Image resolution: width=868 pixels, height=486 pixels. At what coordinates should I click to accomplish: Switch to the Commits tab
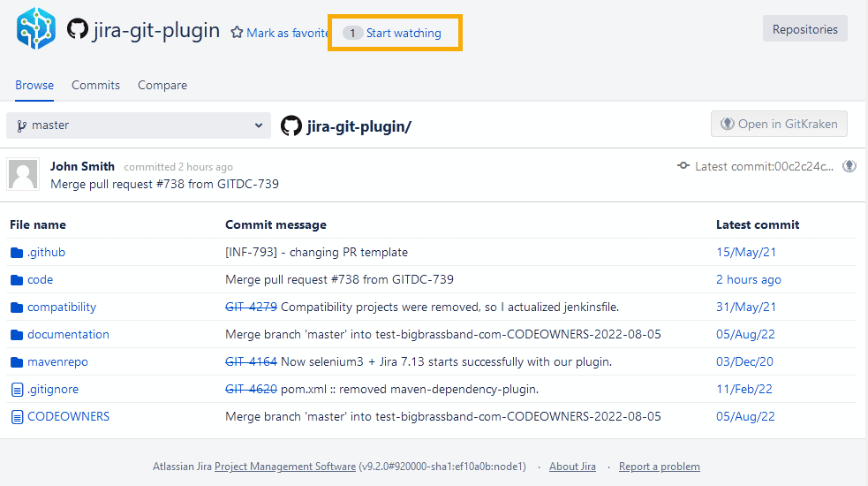click(x=95, y=85)
